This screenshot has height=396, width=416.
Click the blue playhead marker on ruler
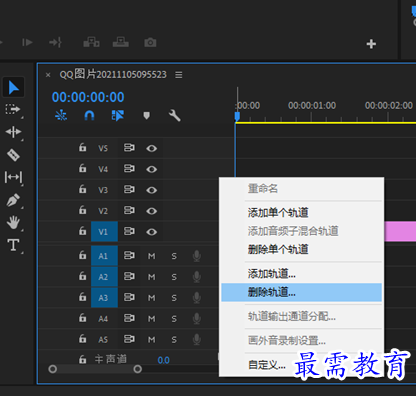pos(237,116)
